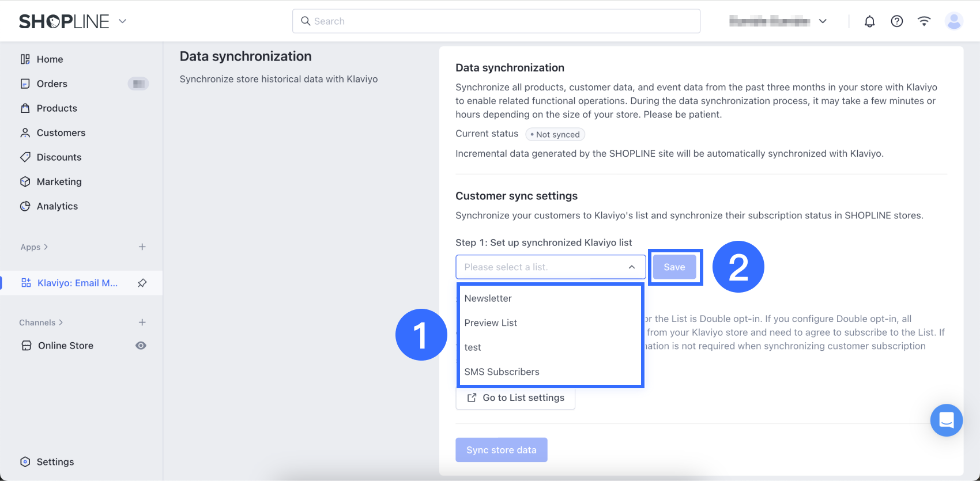Click the Wi-Fi signal icon
The width and height of the screenshot is (980, 481).
(x=924, y=21)
